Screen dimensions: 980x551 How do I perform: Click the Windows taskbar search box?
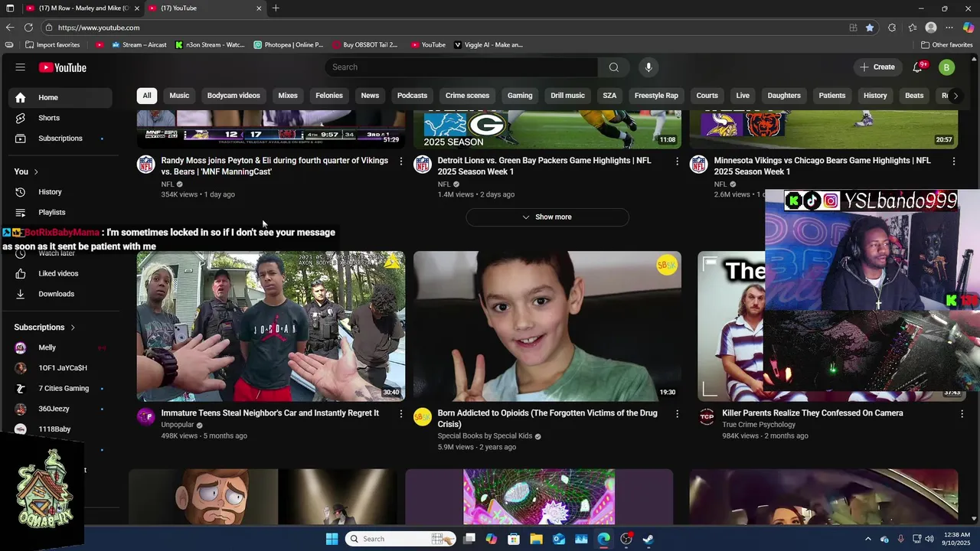pos(400,539)
